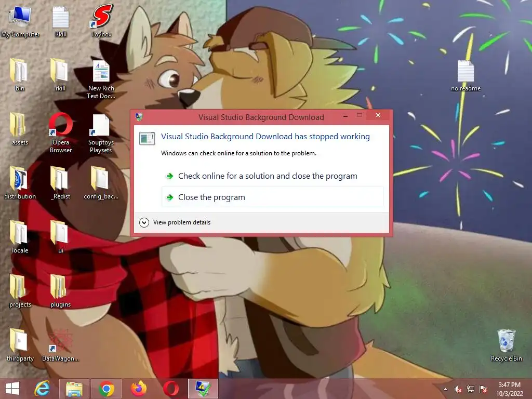Select the Toybox shortcut icon

click(101, 21)
